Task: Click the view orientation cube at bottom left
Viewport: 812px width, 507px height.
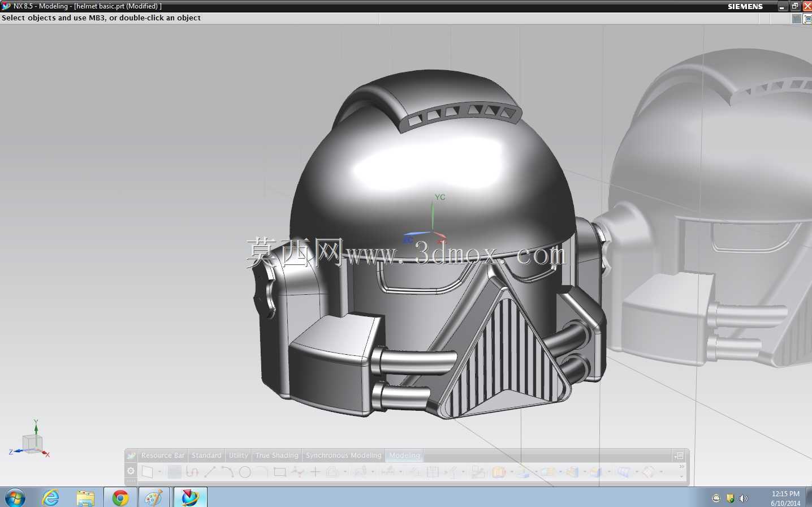Action: point(32,443)
